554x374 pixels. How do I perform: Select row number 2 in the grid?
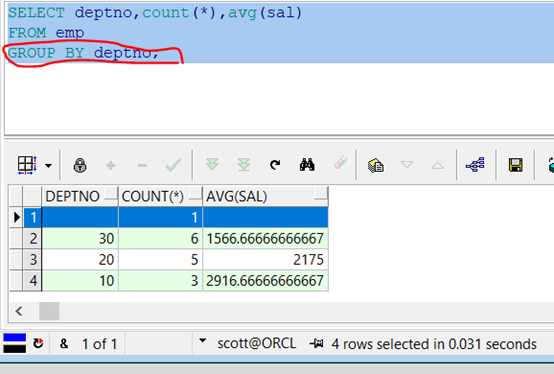point(33,238)
